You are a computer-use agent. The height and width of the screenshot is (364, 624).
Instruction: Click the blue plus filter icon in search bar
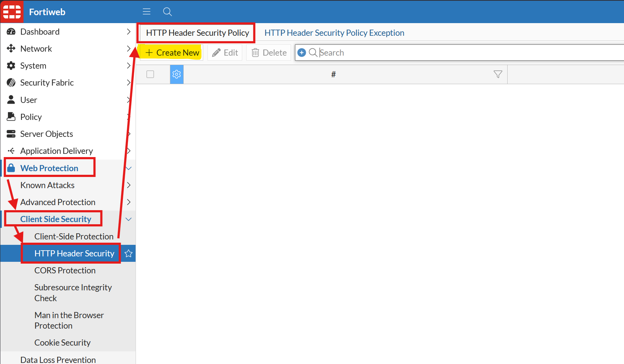302,53
